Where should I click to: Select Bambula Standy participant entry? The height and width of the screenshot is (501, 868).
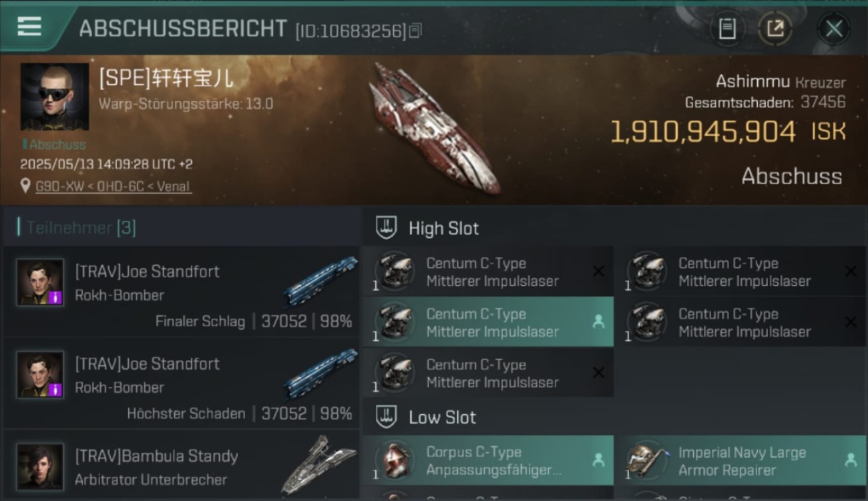click(x=181, y=466)
